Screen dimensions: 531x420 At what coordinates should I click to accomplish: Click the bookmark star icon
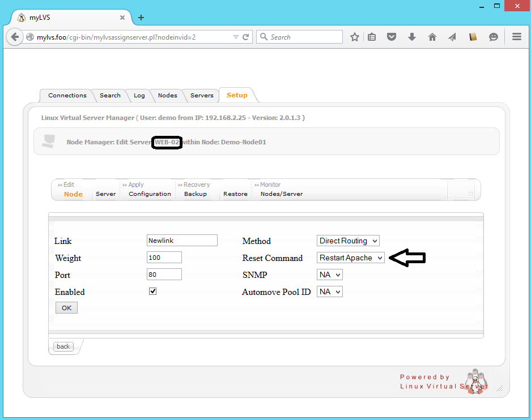tap(355, 37)
